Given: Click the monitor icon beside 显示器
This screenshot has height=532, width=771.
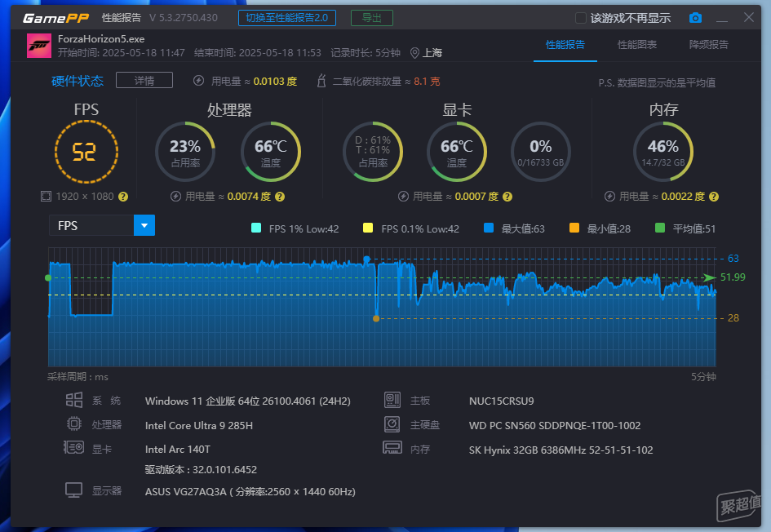Looking at the screenshot, I should [73, 490].
